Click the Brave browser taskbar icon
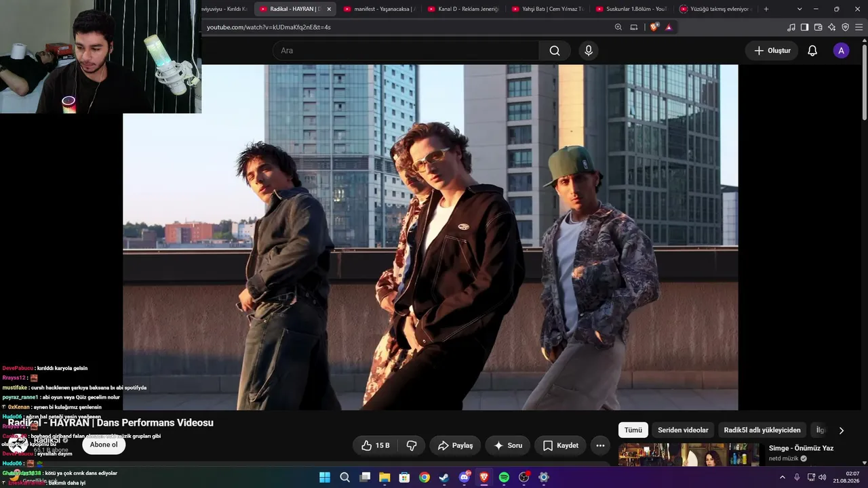Viewport: 868px width, 488px height. pyautogui.click(x=484, y=477)
